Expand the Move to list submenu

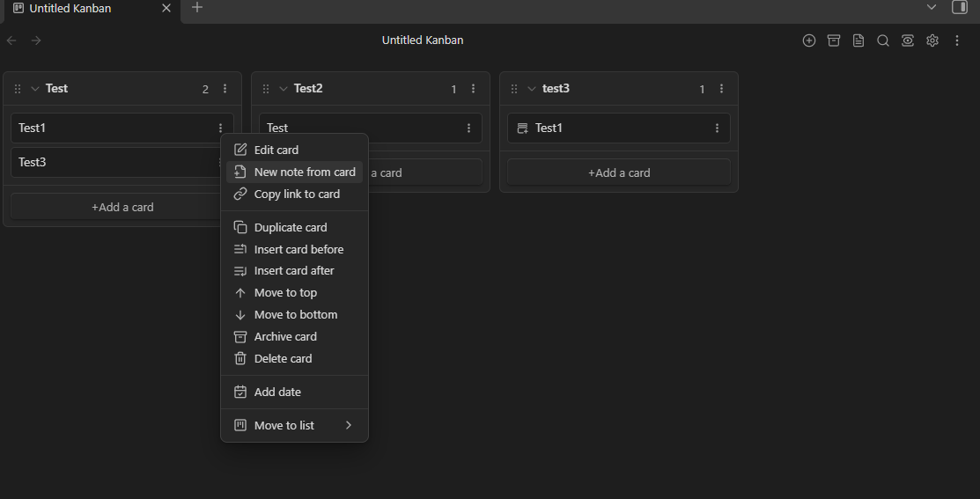click(x=294, y=425)
